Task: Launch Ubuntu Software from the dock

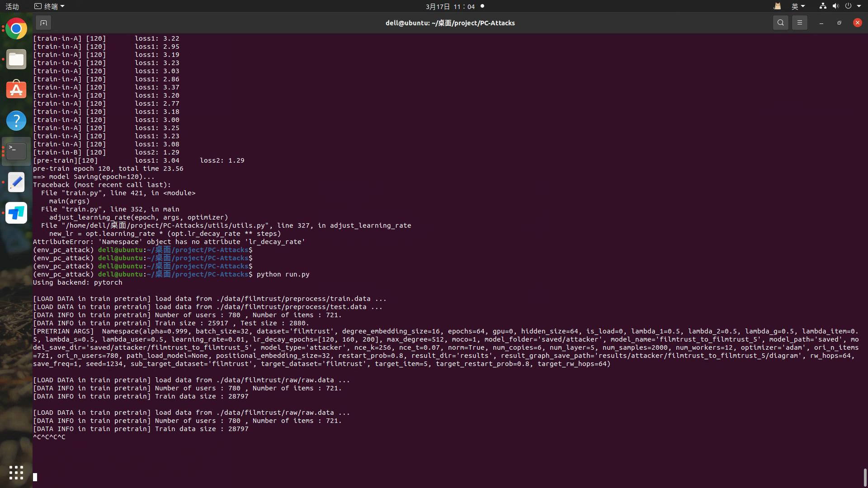Action: pos(16,89)
